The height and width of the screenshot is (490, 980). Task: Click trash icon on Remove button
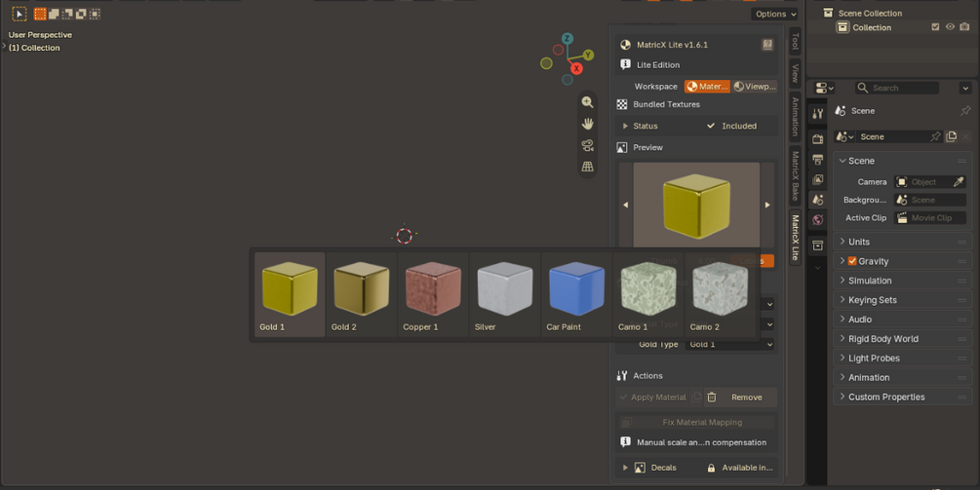coord(711,397)
